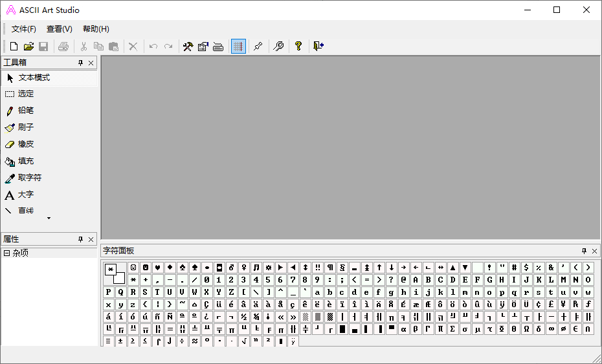Click the Paste clipboard icon

[x=114, y=47]
